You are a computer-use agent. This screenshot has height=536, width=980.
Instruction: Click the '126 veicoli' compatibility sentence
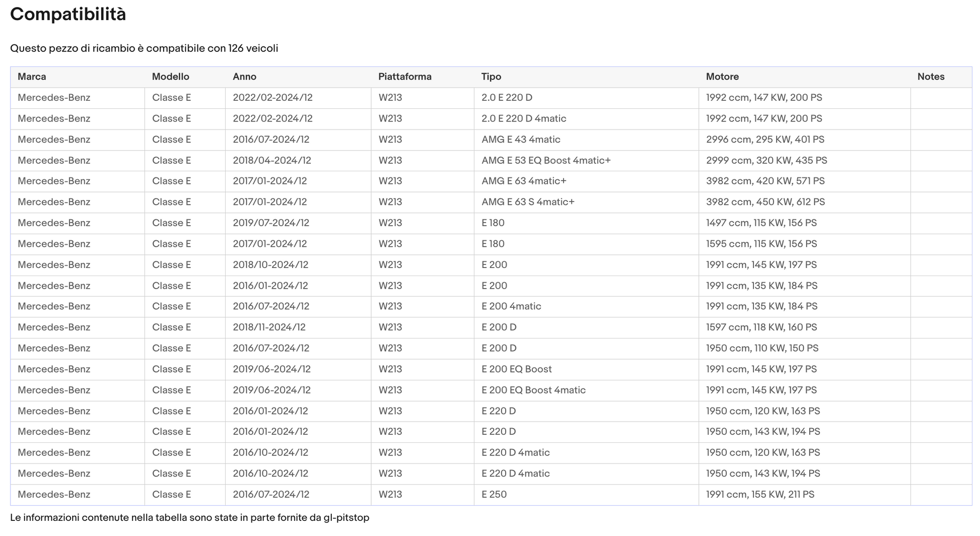coord(144,48)
